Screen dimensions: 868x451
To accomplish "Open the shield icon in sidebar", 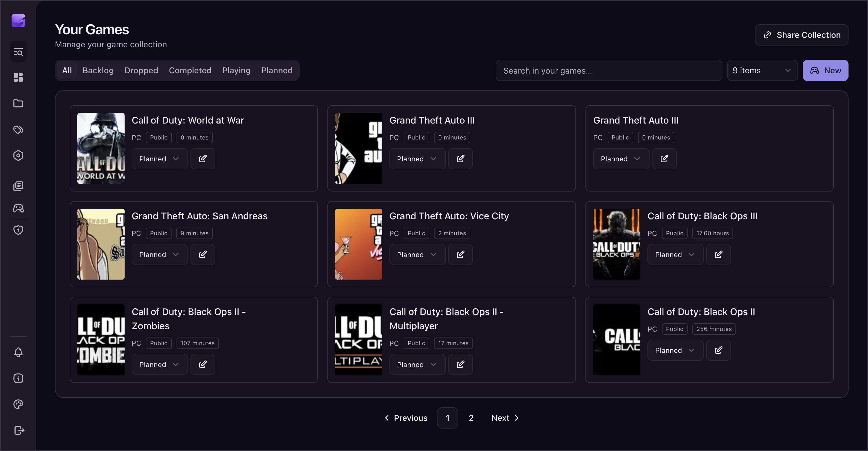I will tap(18, 230).
